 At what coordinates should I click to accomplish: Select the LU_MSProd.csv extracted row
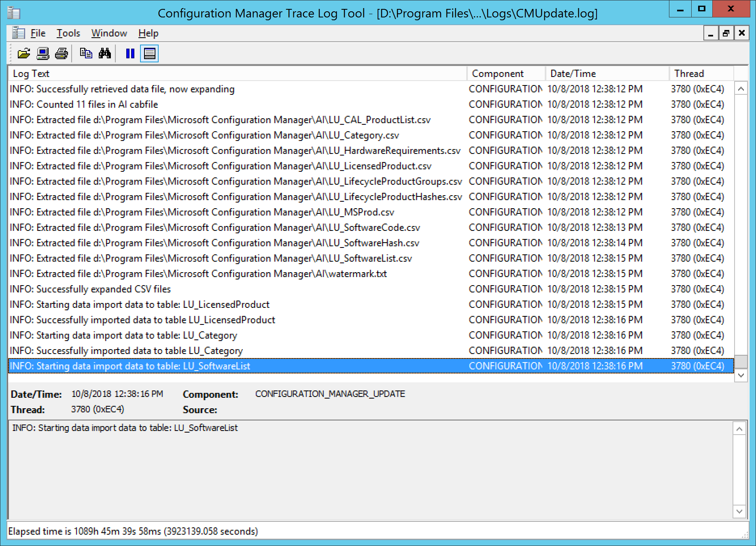coord(371,212)
